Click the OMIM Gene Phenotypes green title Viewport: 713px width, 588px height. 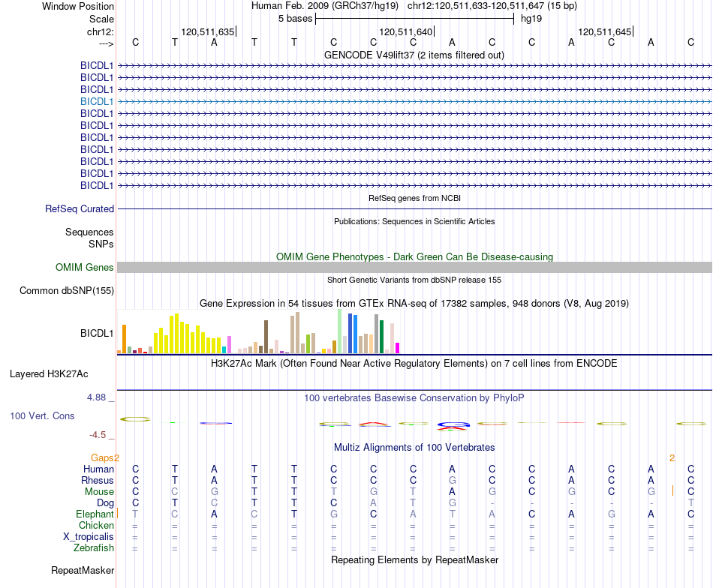(414, 256)
